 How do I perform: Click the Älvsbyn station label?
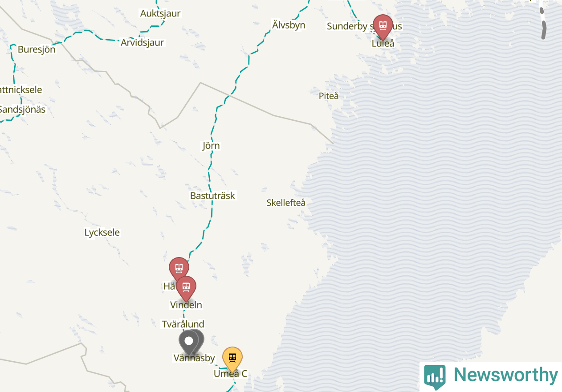click(x=289, y=24)
